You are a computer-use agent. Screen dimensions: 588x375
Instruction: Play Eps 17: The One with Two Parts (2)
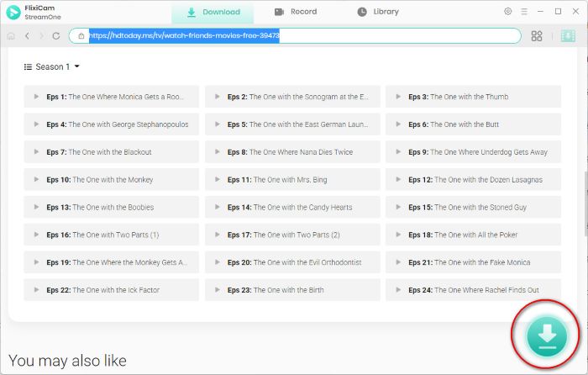(x=292, y=235)
